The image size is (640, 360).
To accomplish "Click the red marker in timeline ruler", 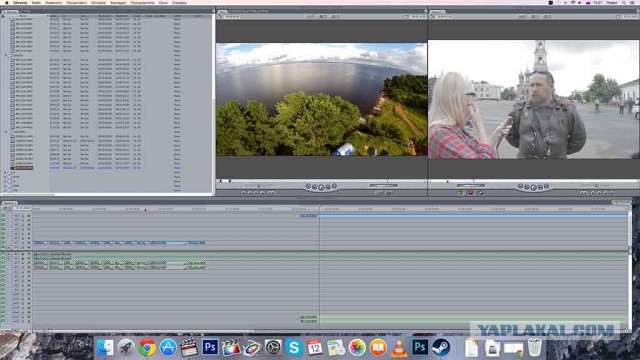I will click(x=145, y=210).
